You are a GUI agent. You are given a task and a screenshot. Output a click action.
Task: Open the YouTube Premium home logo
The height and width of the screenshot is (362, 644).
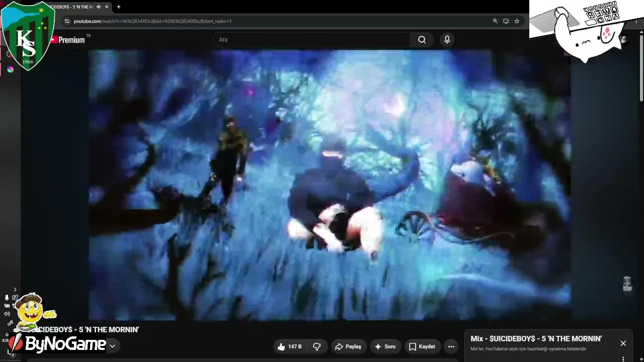click(x=67, y=40)
